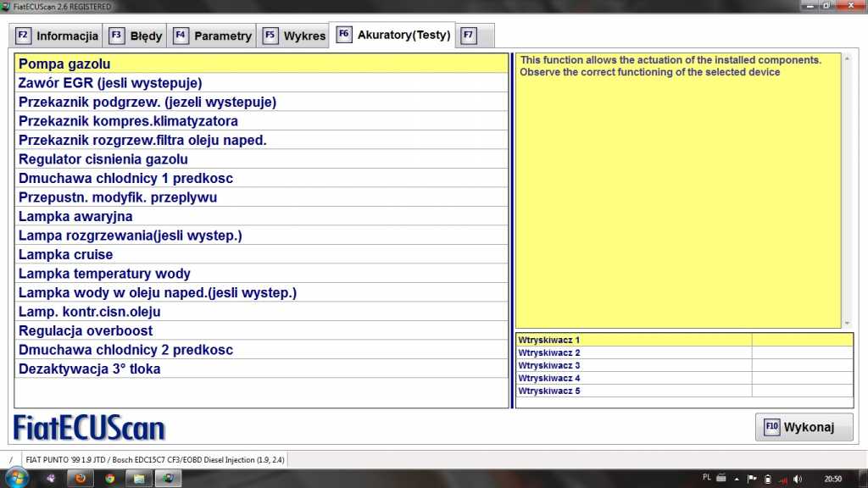
Task: Click the FiatECUScan taskbar icon
Action: click(x=168, y=478)
